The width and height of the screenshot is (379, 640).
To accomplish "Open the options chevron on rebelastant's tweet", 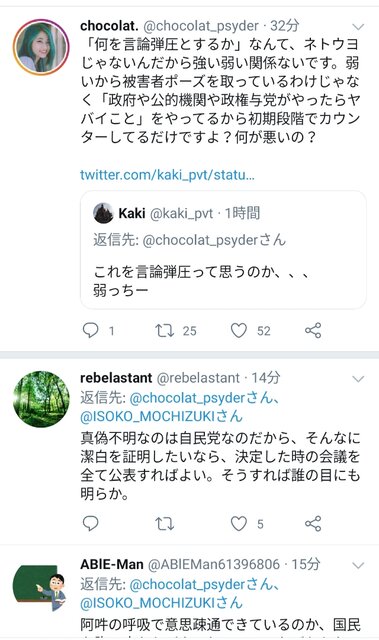I will 358,379.
